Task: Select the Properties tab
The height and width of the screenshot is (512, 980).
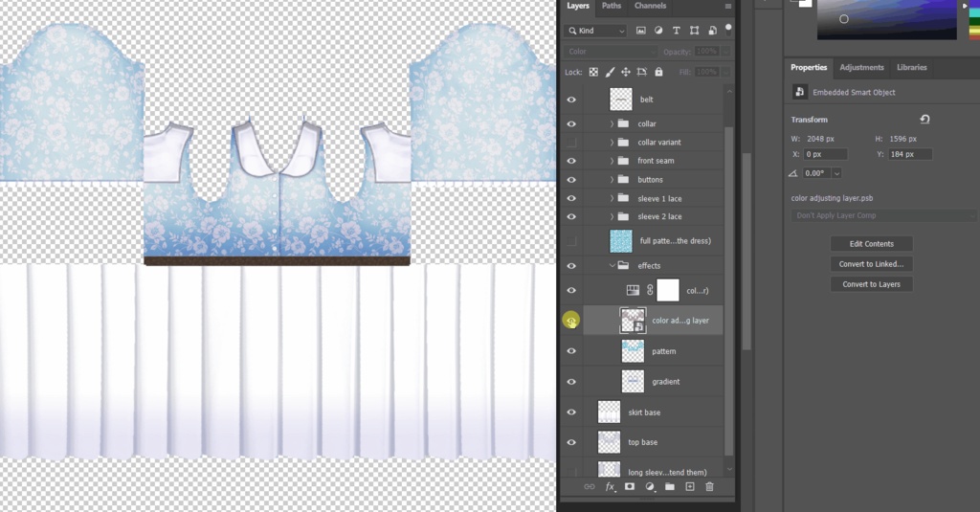Action: coord(809,68)
